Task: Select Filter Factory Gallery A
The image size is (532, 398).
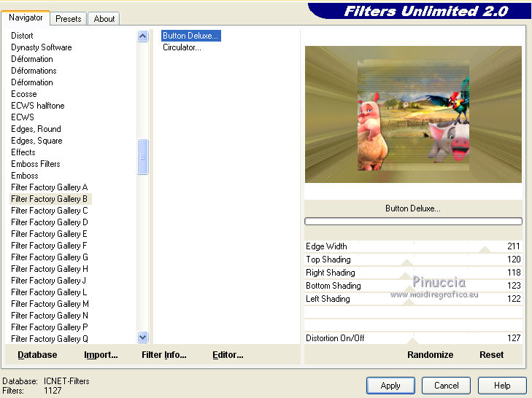Action: 50,187
